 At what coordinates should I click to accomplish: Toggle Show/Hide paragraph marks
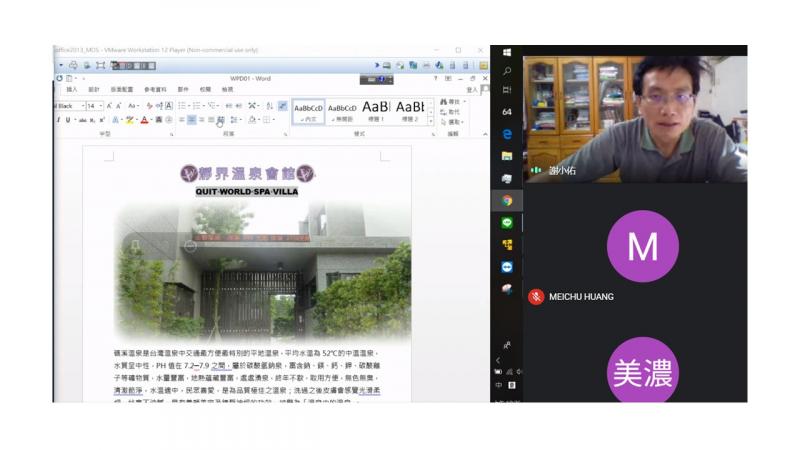(x=282, y=106)
